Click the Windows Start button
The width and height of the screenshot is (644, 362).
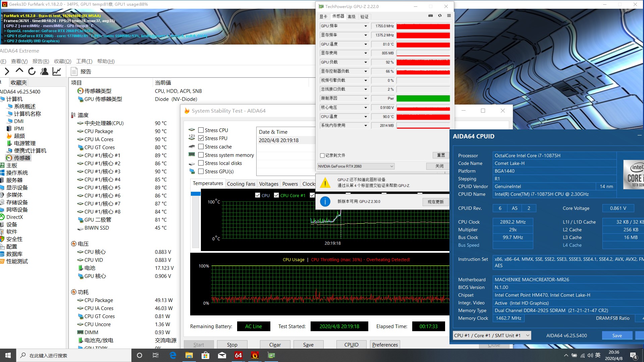[x=8, y=355]
